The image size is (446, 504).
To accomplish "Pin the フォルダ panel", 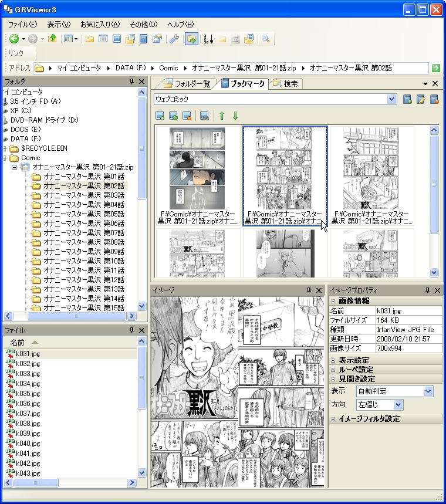I will [x=131, y=82].
